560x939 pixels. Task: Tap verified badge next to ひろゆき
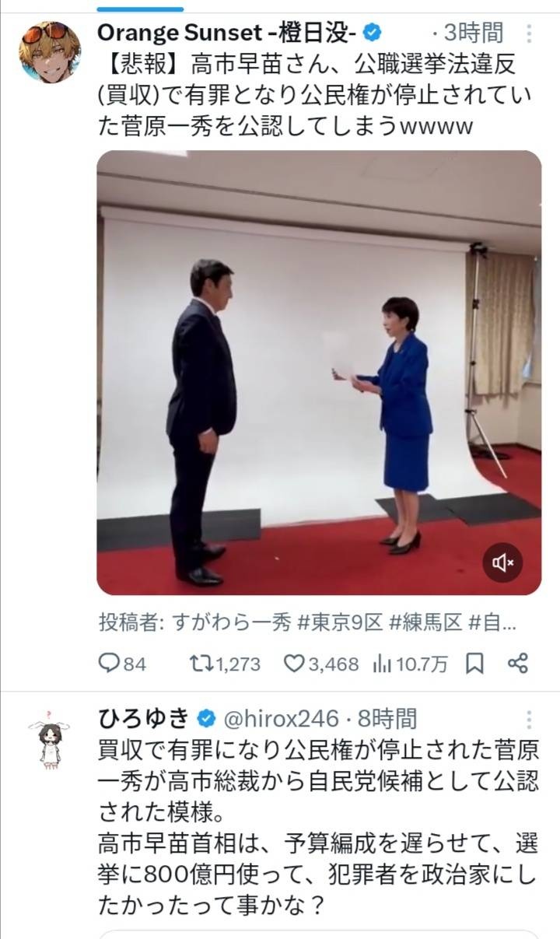pyautogui.click(x=207, y=717)
